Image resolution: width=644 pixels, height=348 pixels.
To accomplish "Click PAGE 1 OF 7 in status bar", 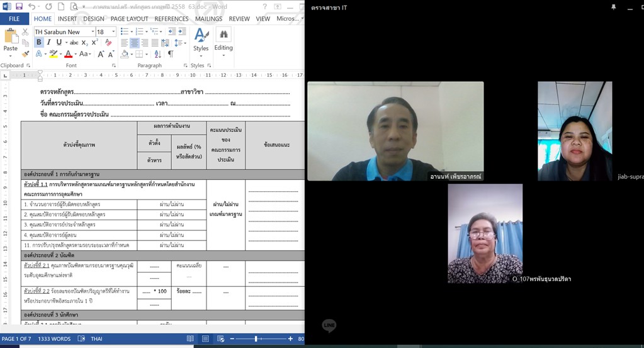I will tap(16, 339).
